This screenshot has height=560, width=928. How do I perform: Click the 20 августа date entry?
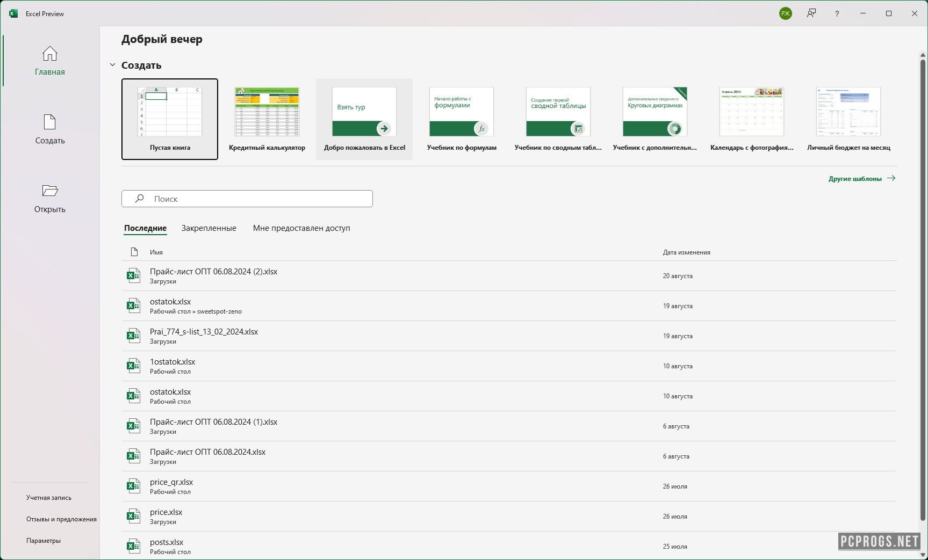[678, 276]
